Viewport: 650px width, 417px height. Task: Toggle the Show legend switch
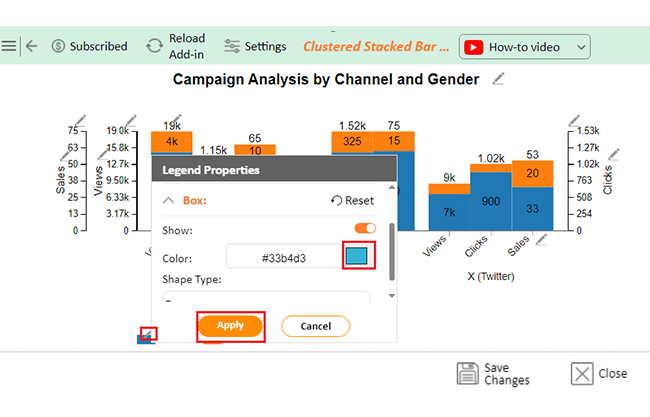365,228
